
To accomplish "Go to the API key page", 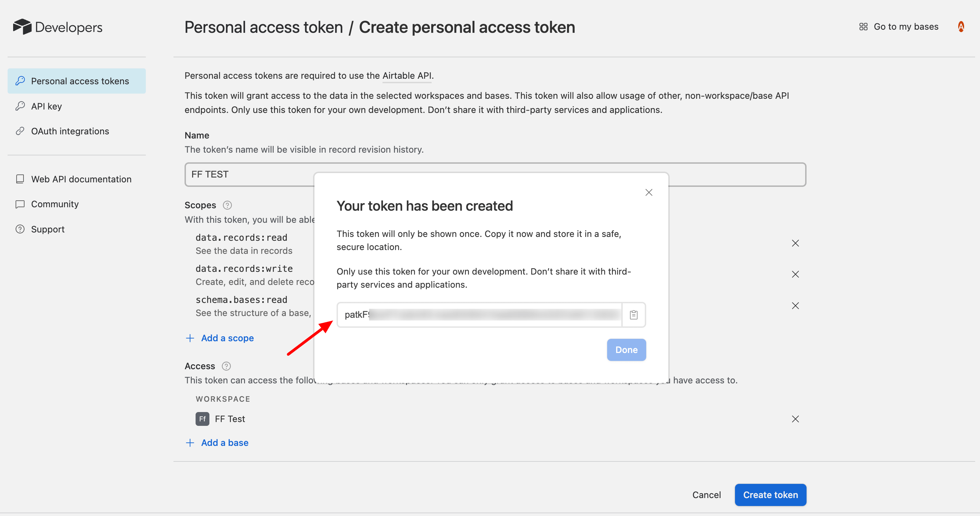I will click(46, 106).
